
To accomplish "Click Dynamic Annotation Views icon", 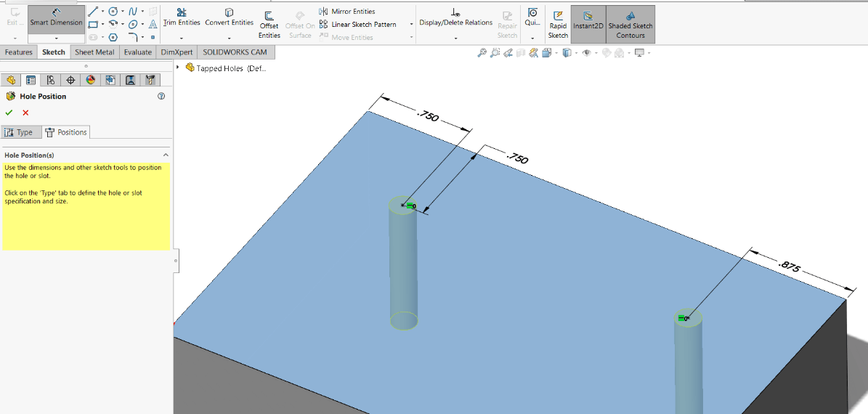I will tap(534, 52).
